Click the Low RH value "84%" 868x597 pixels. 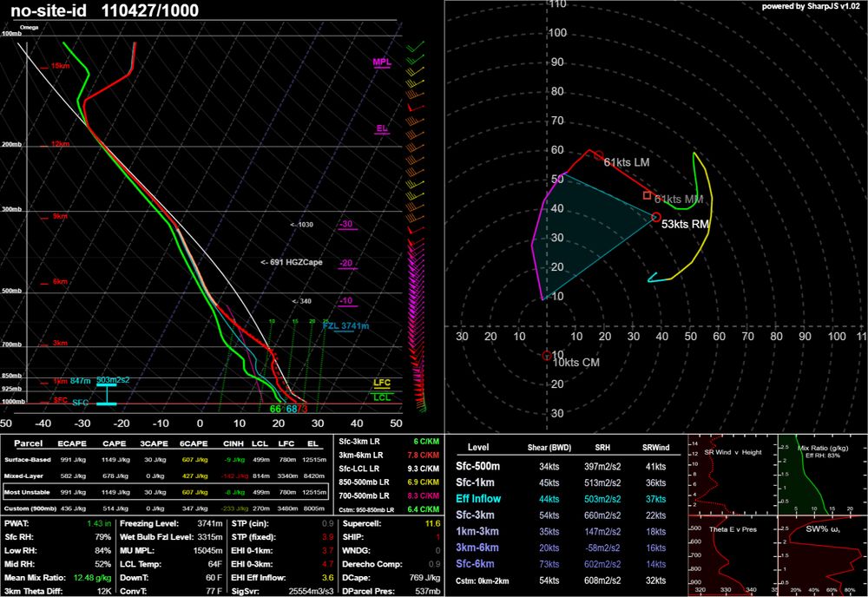coord(103,550)
